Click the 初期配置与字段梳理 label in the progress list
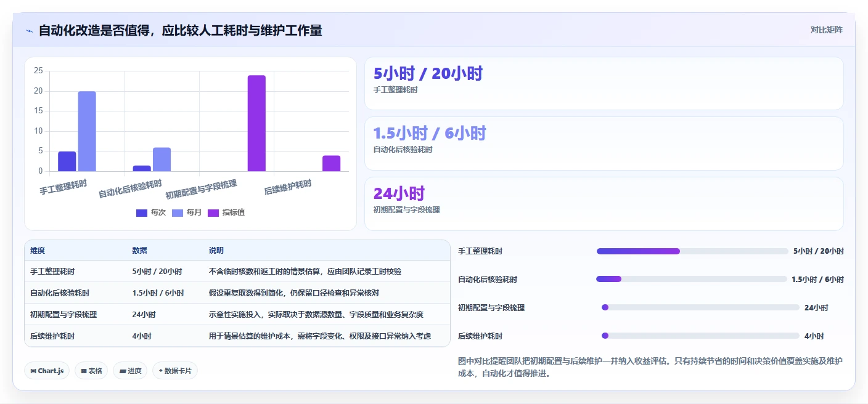868x404 pixels. click(x=491, y=308)
